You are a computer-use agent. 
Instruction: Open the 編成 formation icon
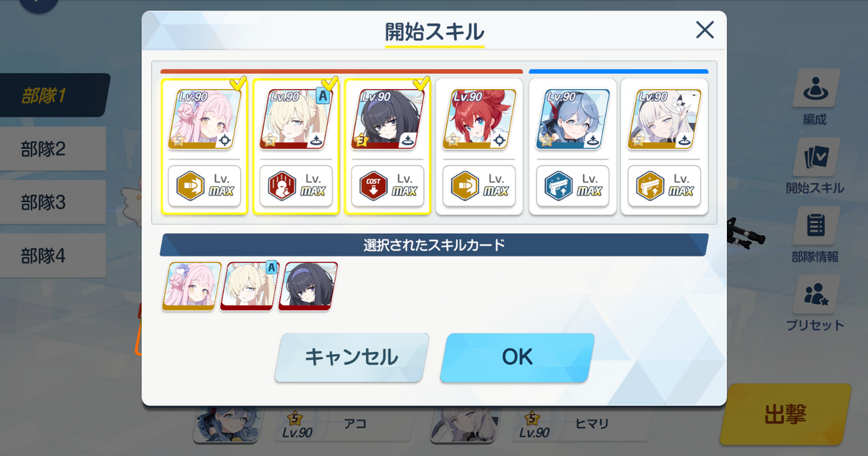817,88
